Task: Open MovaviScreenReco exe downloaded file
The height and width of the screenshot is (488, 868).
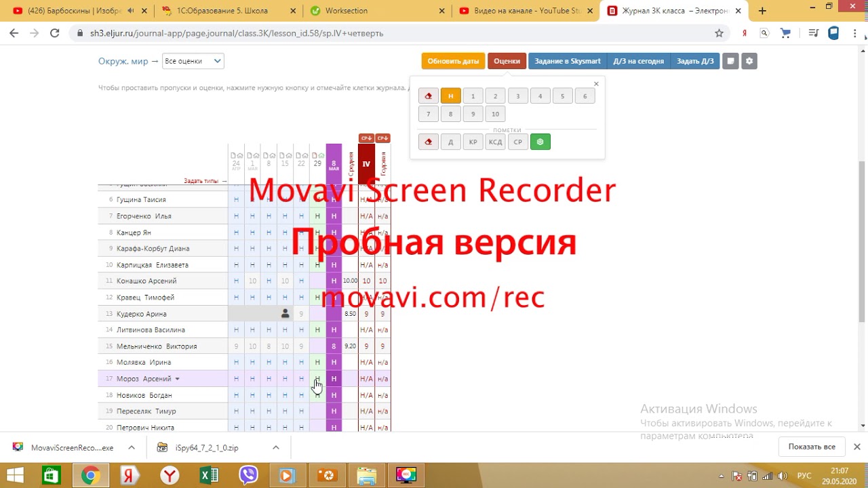Action: click(63, 447)
